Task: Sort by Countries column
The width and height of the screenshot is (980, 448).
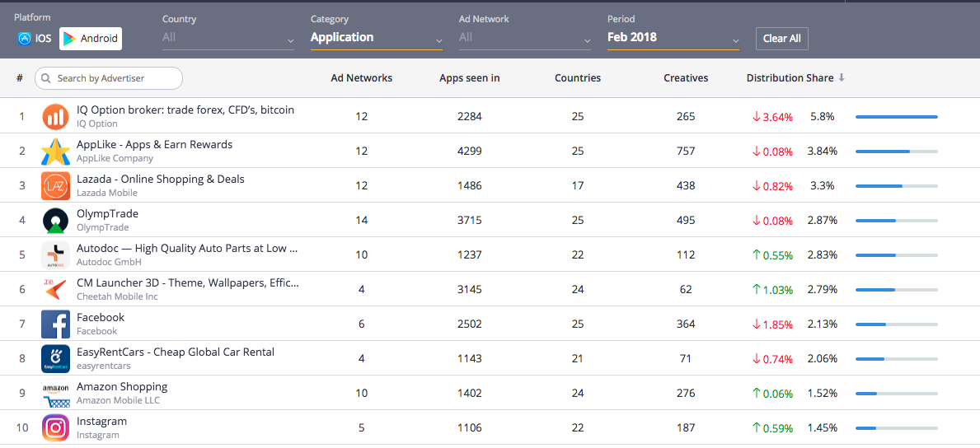Action: [x=578, y=78]
